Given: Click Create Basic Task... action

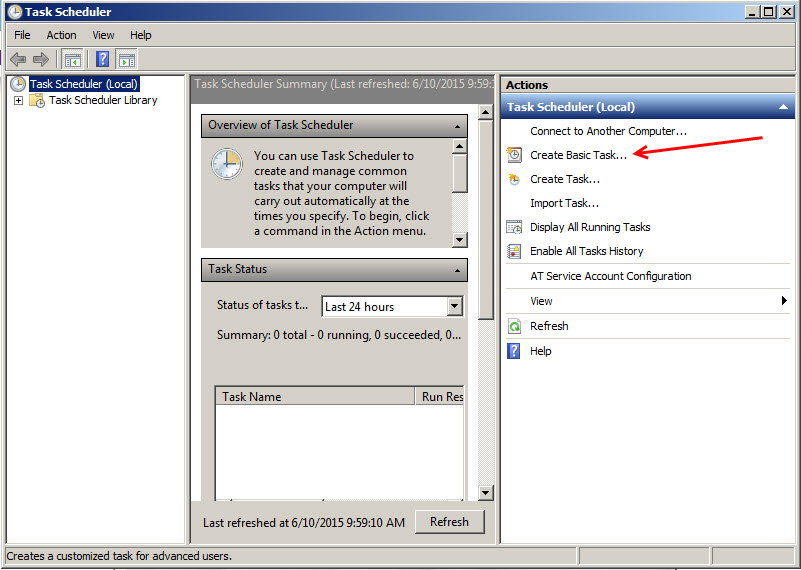Looking at the screenshot, I should tap(578, 155).
